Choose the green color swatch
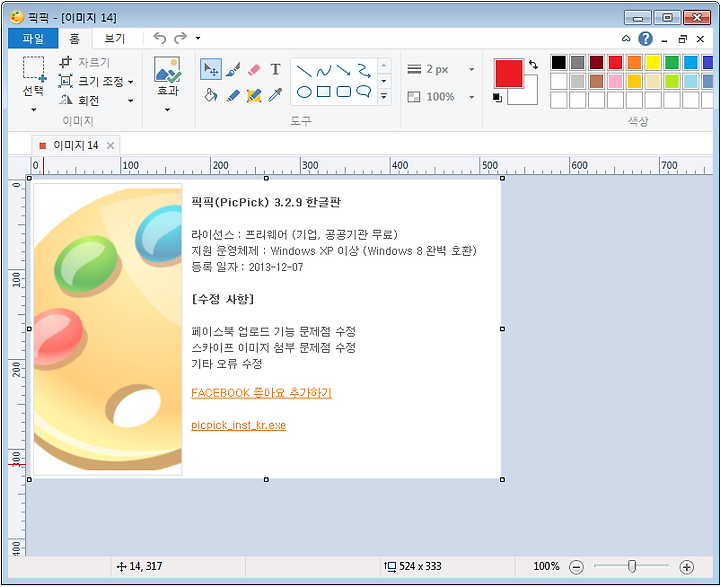The height and width of the screenshot is (587, 720). [x=672, y=62]
